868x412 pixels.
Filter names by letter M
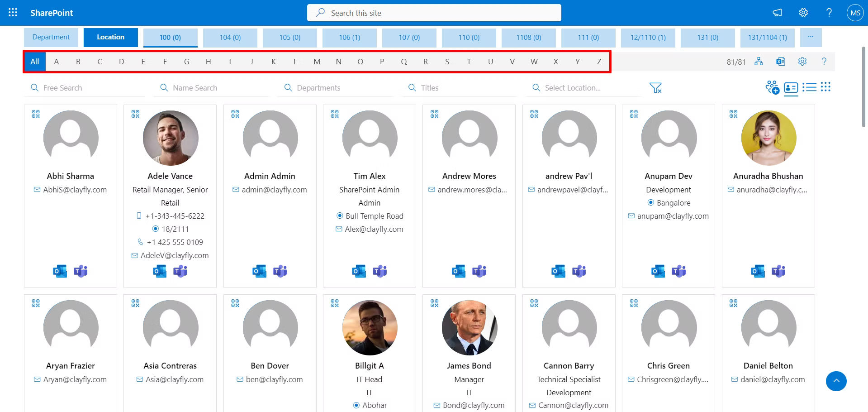317,62
